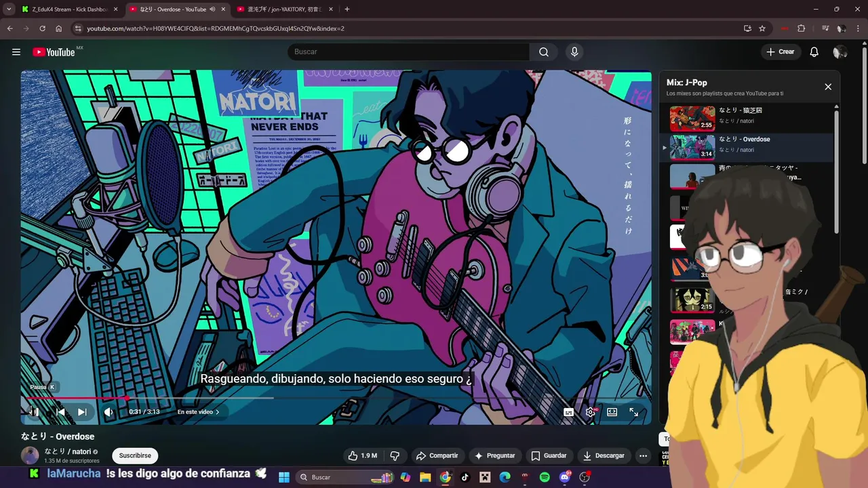
Task: Open OBS Studio from the taskbar
Action: click(585, 477)
